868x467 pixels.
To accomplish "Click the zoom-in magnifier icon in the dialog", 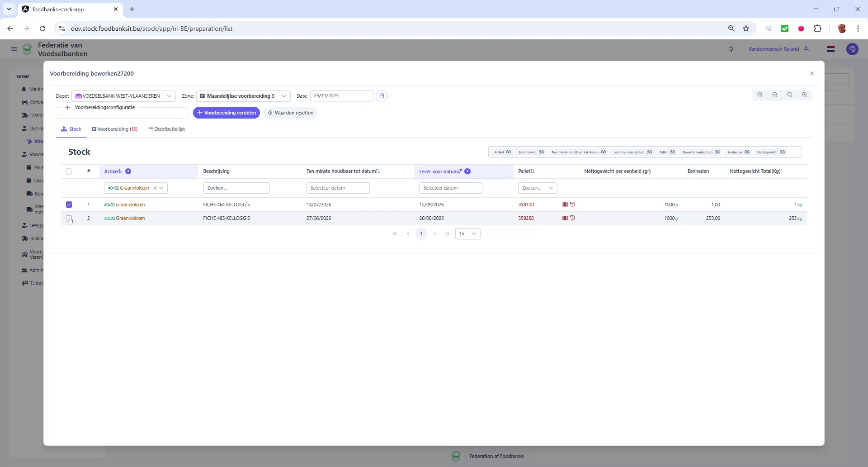I will point(805,95).
